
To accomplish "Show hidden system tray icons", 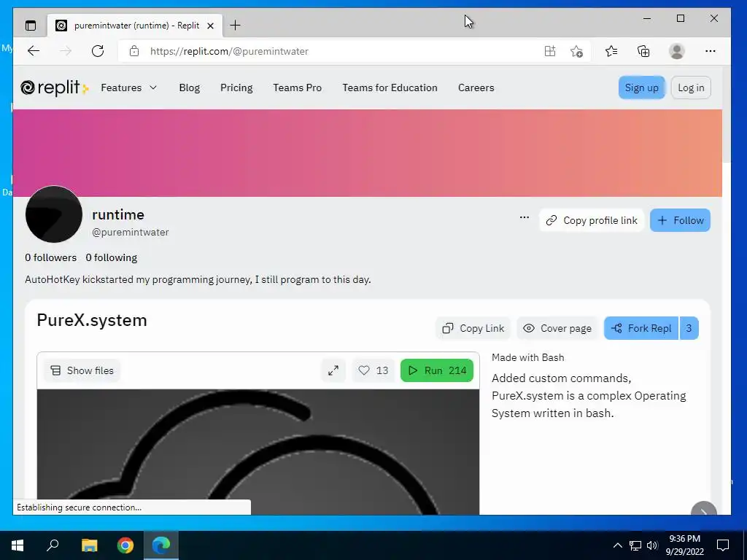I will coord(617,545).
